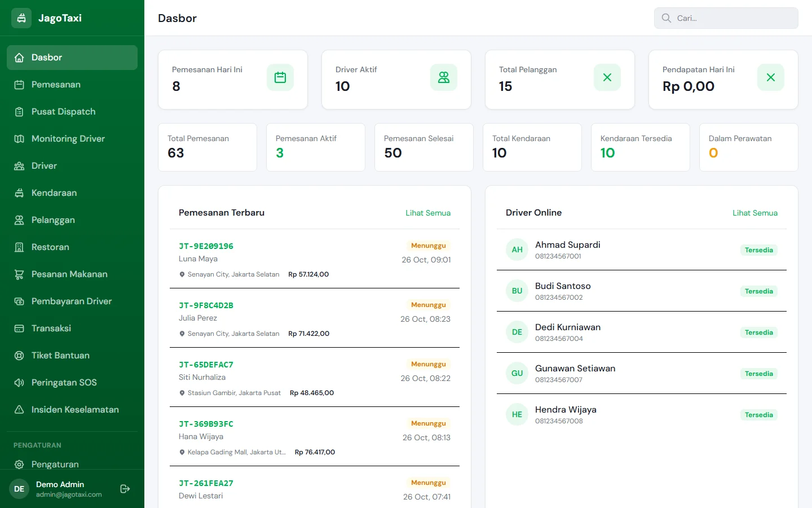Select driver Budi Santoso
This screenshot has height=508, width=812.
(x=642, y=291)
